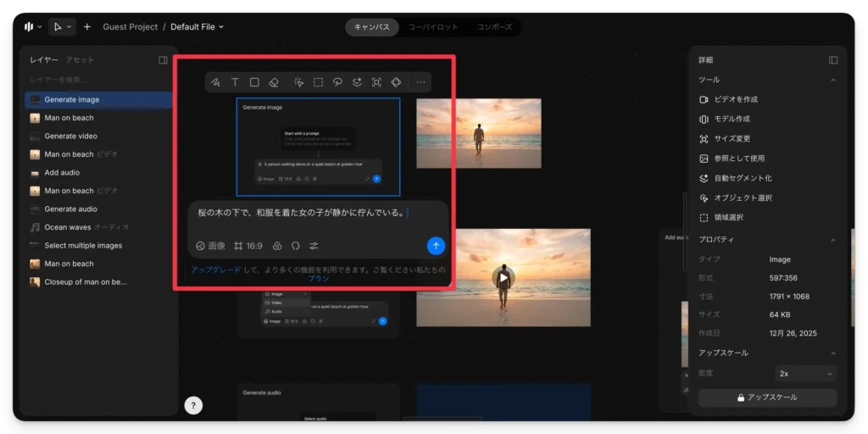868x434 pixels.
Task: Click the circular model icon in prompt bar
Action: [296, 247]
